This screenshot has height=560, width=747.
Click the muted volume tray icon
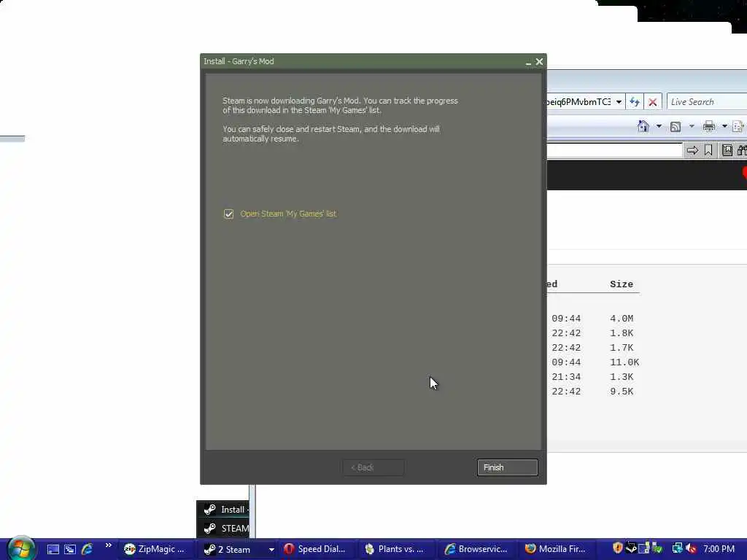point(691,548)
